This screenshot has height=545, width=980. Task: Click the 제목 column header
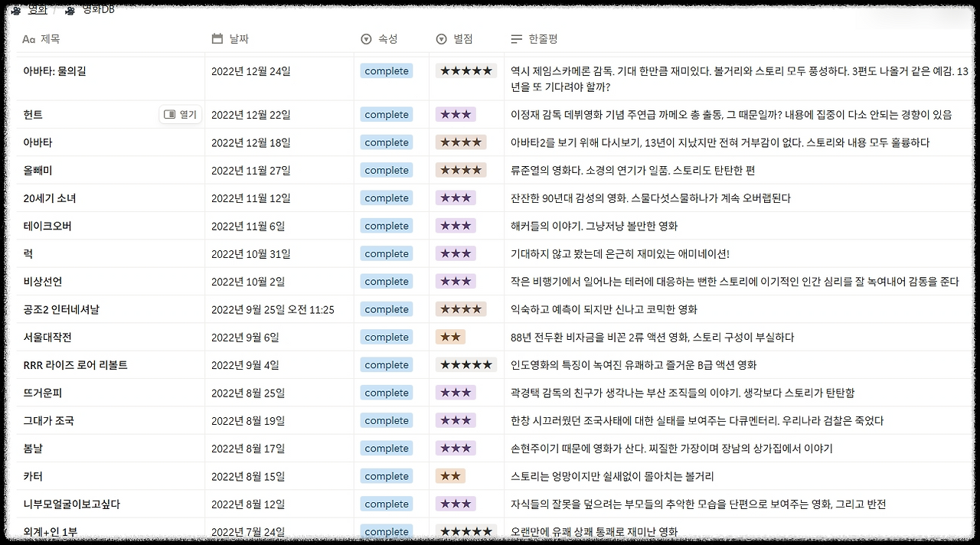click(x=41, y=39)
